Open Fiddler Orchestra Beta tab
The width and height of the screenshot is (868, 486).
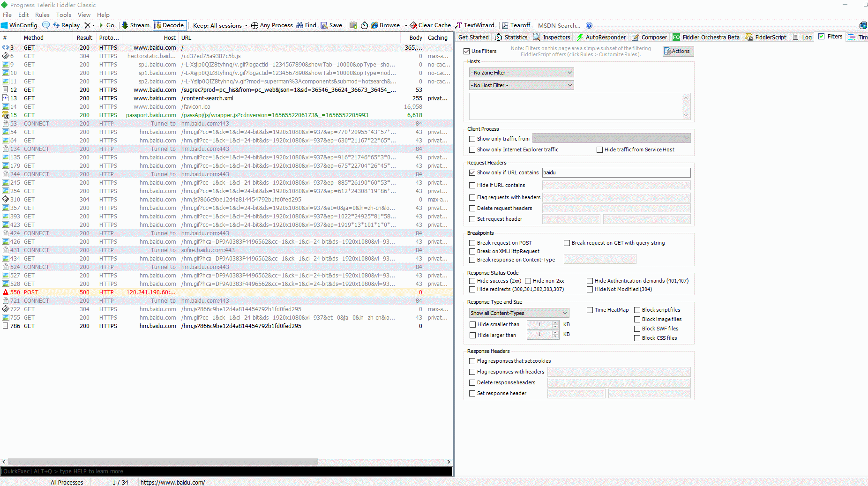pyautogui.click(x=706, y=37)
